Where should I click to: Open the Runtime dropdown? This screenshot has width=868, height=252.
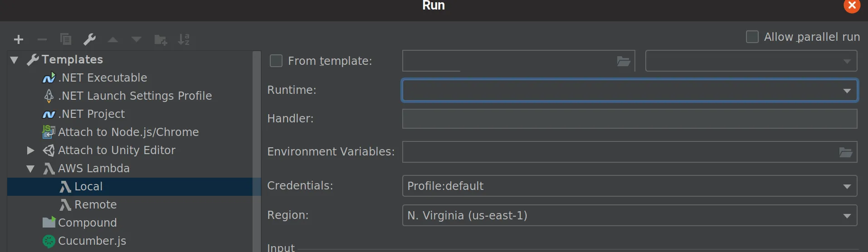(847, 91)
